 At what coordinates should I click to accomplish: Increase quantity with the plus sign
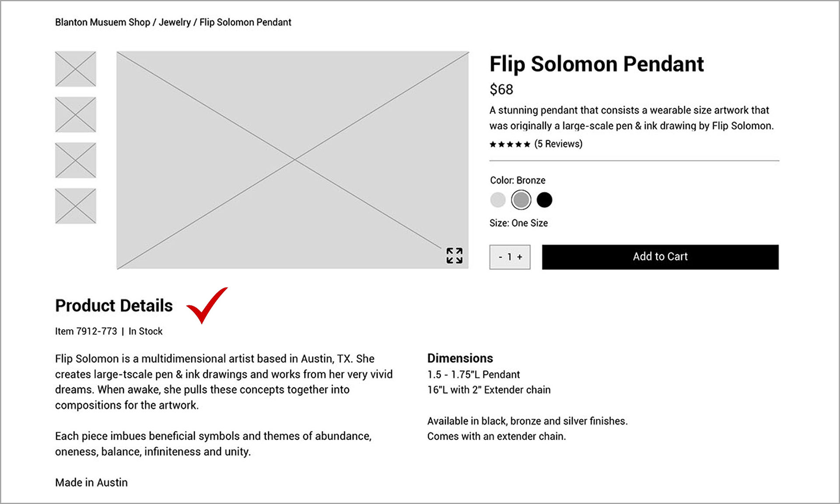click(x=520, y=257)
